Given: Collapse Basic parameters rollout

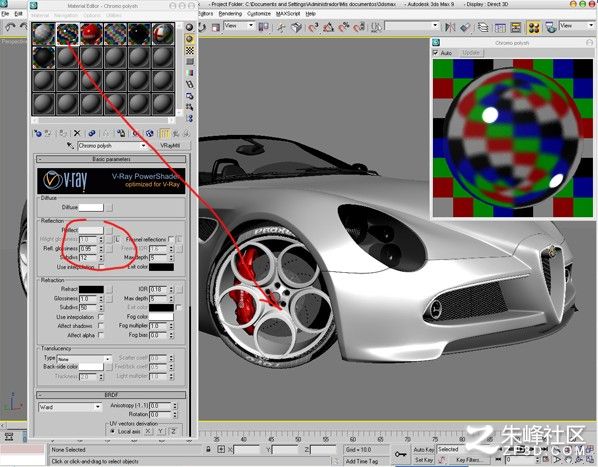Looking at the screenshot, I should point(111,159).
